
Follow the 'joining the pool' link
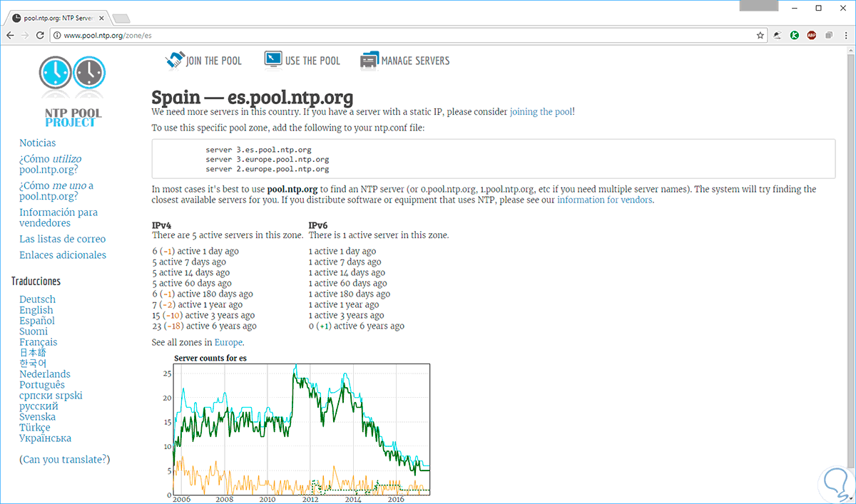coord(541,112)
